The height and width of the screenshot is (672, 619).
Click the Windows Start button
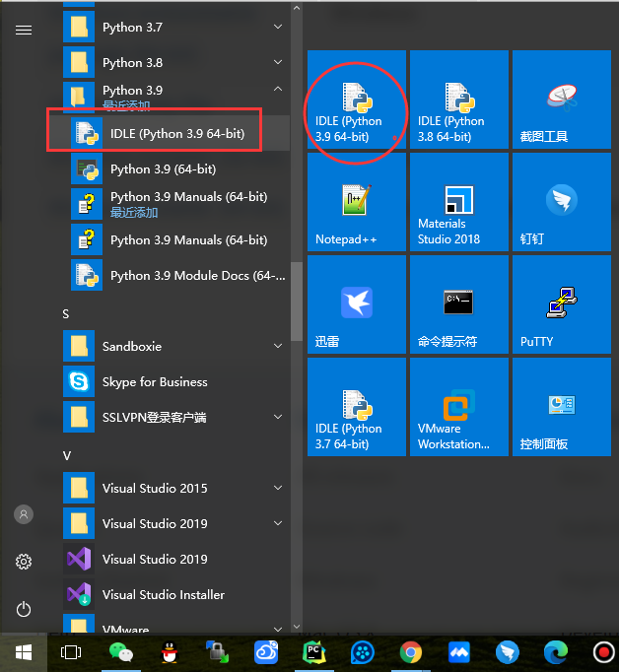[x=24, y=652]
